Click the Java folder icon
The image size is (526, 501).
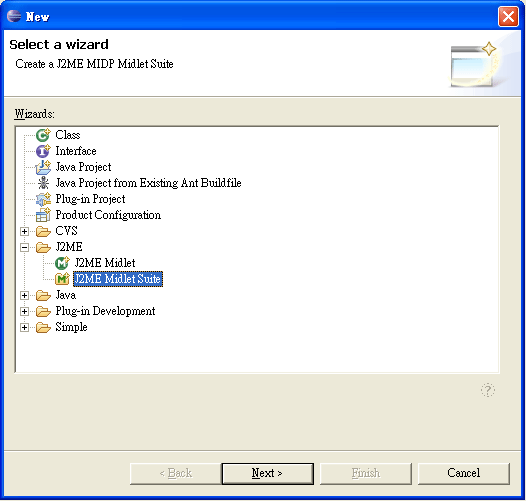tap(43, 295)
